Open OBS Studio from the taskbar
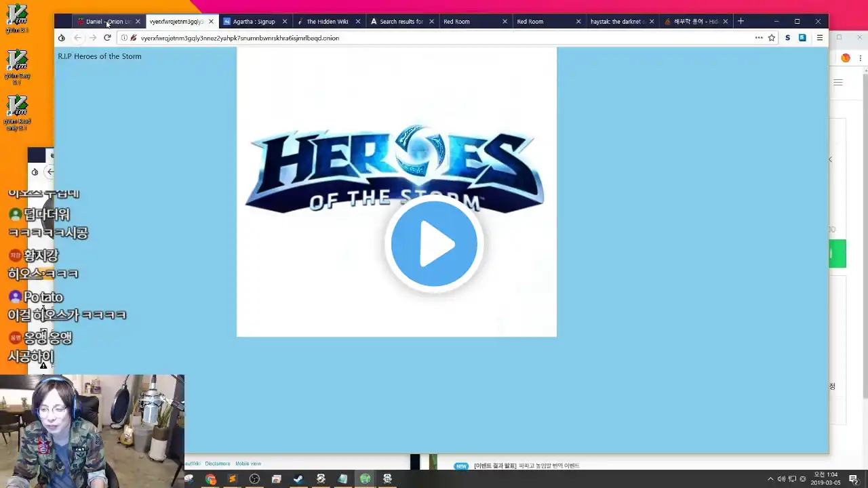The image size is (868, 488). click(x=254, y=479)
